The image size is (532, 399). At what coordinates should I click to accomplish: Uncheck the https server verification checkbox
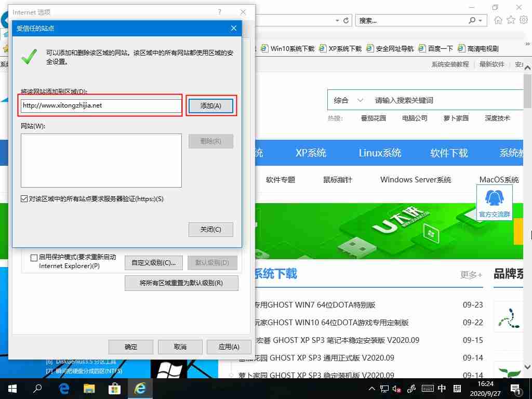[23, 197]
